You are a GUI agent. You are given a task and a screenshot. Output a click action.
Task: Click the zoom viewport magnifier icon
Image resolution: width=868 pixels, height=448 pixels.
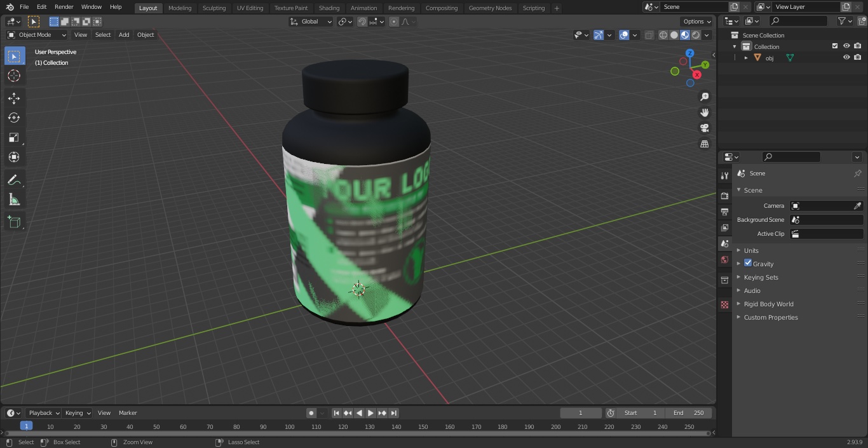pos(704,97)
